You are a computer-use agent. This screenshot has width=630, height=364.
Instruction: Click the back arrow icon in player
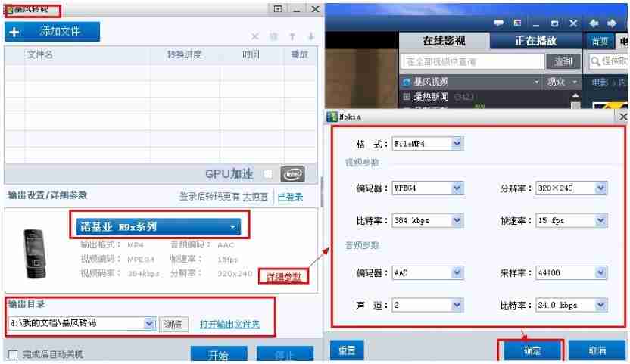click(x=594, y=23)
